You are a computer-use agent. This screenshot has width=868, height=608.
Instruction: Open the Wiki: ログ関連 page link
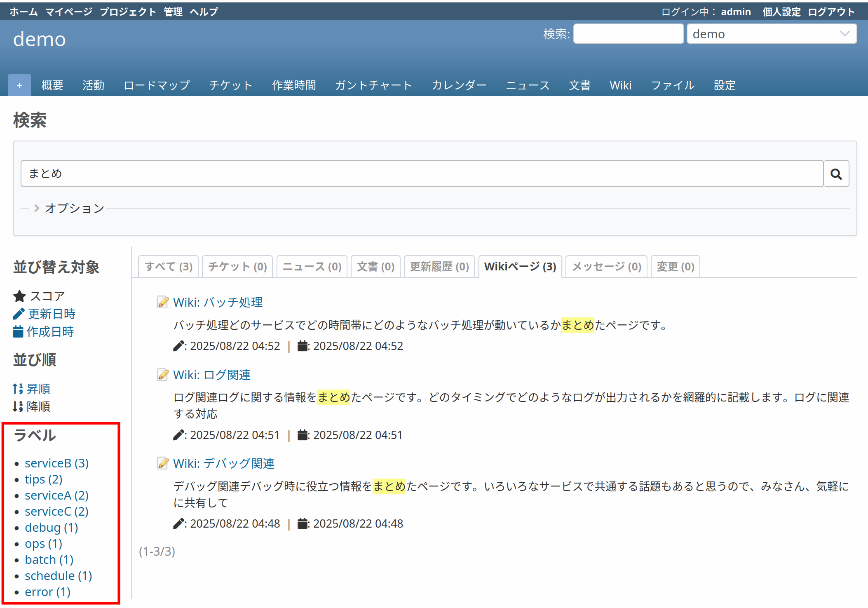pos(212,374)
